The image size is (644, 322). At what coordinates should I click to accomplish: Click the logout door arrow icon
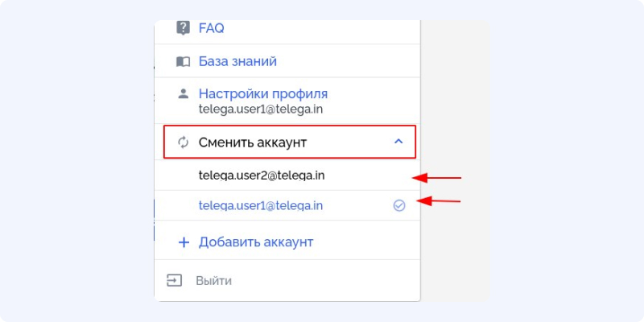[174, 280]
